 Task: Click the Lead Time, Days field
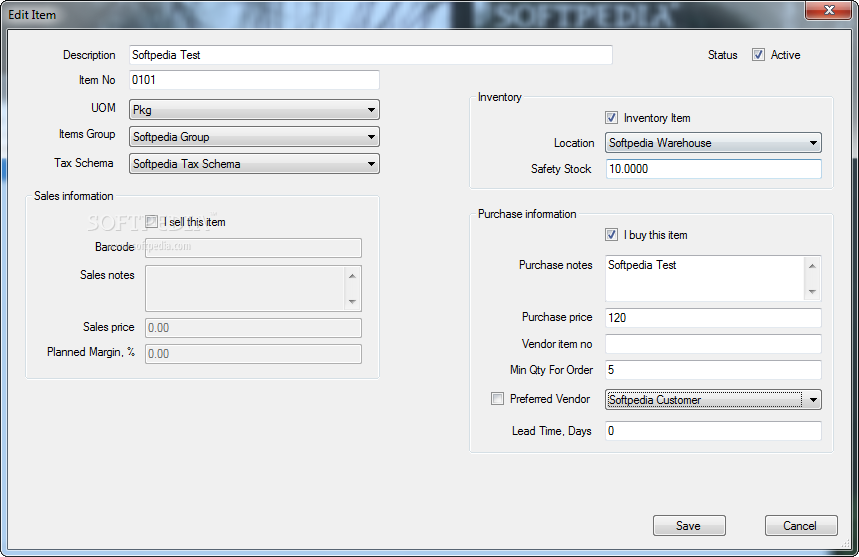tap(713, 431)
